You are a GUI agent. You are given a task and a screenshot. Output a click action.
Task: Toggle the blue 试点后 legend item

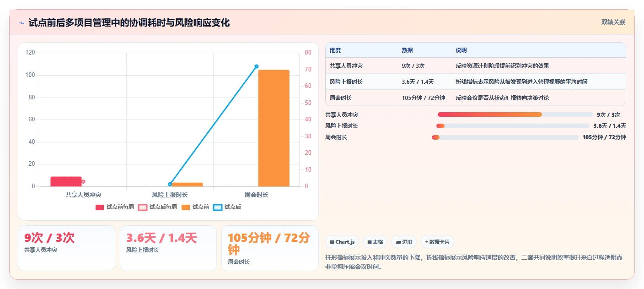point(227,207)
